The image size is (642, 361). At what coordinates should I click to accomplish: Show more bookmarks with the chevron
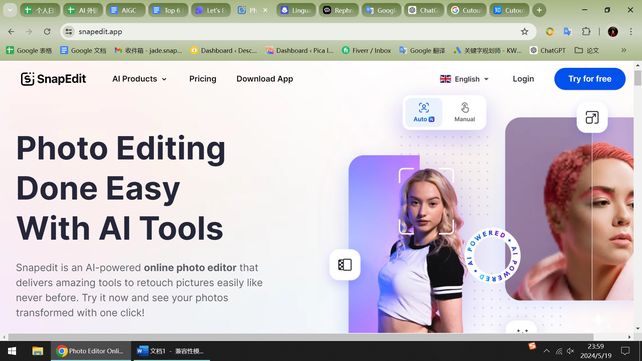pos(624,50)
